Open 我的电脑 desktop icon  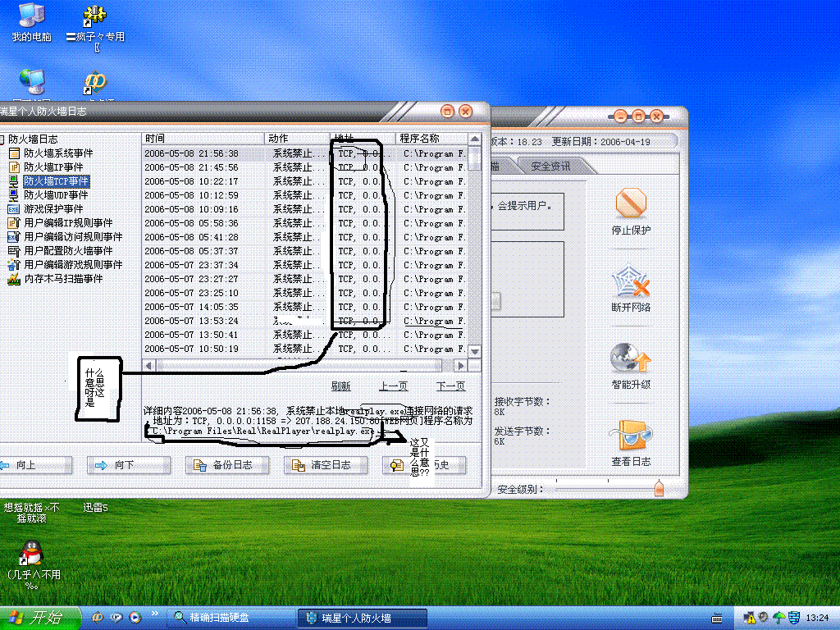tap(31, 16)
